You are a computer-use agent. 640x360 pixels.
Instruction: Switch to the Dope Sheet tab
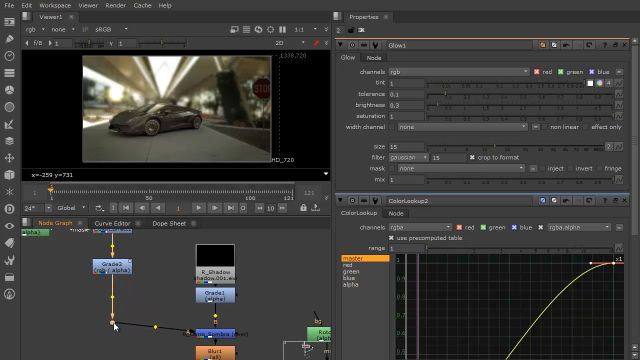[x=169, y=223]
